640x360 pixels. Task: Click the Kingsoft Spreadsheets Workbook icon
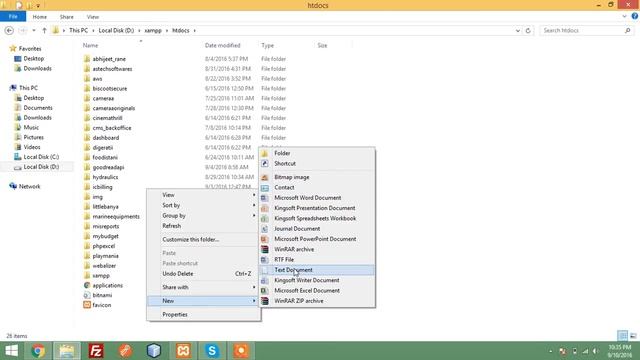point(264,218)
